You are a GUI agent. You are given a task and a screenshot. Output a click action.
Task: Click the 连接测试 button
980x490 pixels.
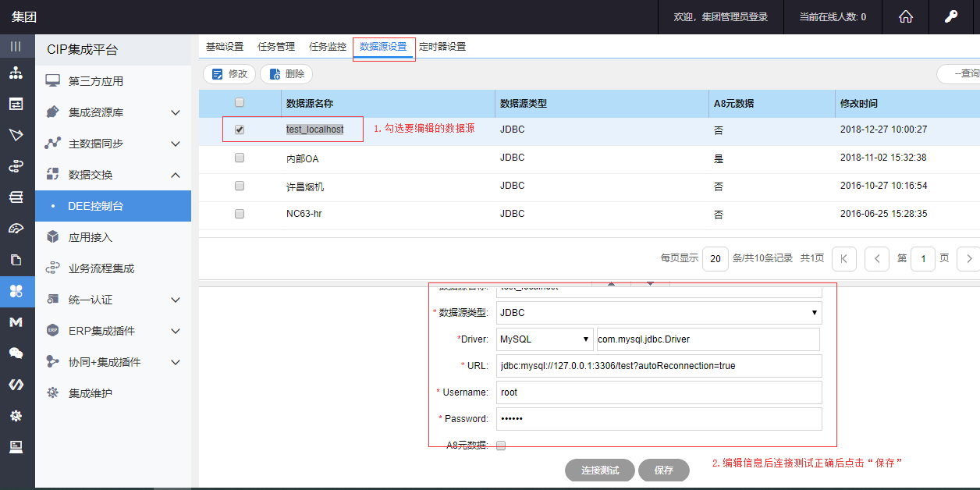[599, 470]
